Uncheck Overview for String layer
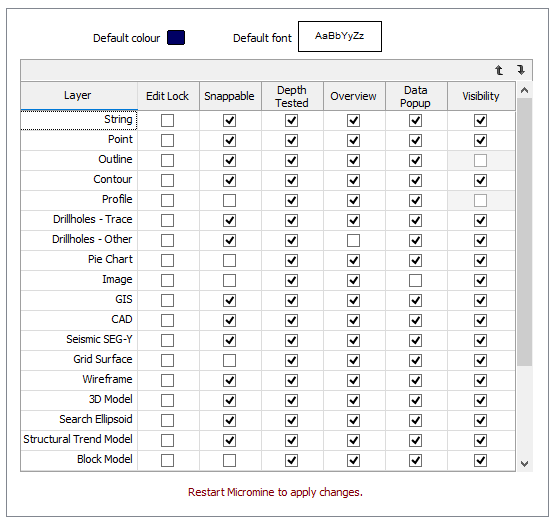Screen dimensions: 555x523 click(353, 121)
